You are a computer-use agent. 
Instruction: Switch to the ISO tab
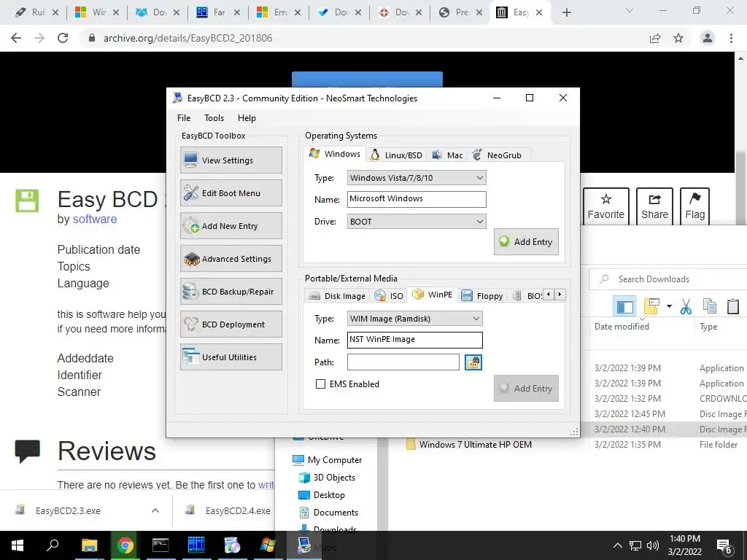[390, 296]
